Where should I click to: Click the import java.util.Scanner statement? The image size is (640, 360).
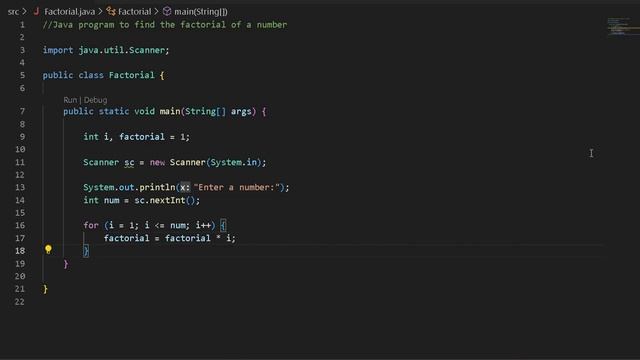[106, 50]
